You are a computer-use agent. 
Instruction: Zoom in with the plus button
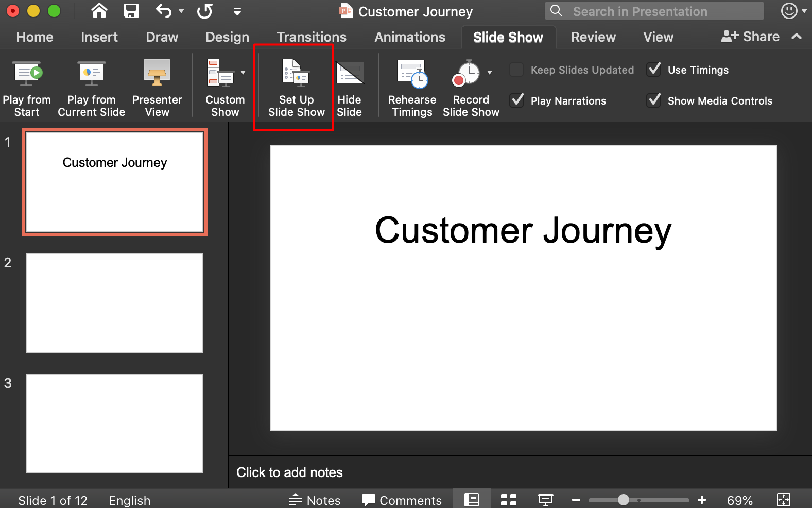click(x=701, y=500)
